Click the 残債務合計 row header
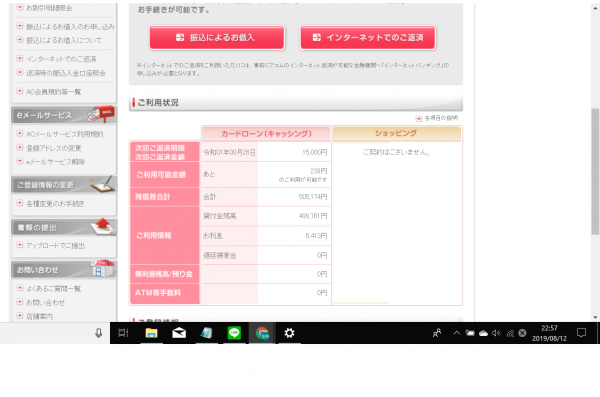 pyautogui.click(x=165, y=197)
